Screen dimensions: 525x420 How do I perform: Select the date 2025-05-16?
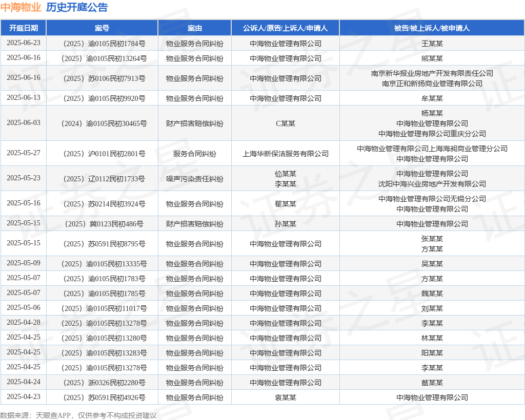(x=24, y=203)
